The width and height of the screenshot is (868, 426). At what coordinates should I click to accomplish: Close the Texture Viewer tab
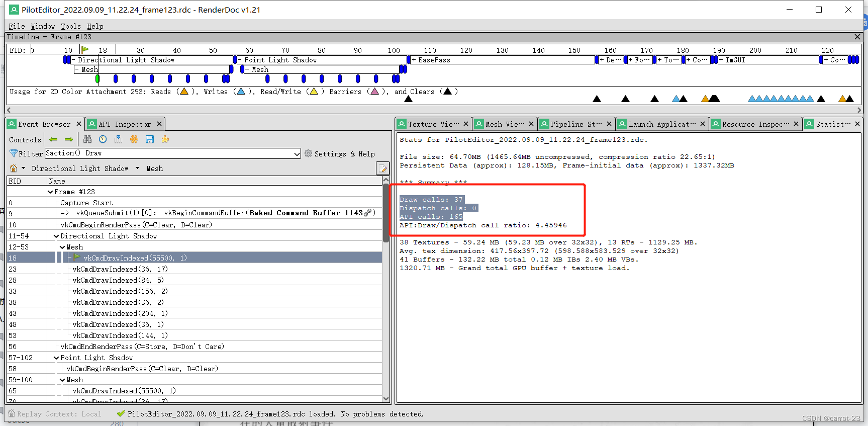coord(466,124)
